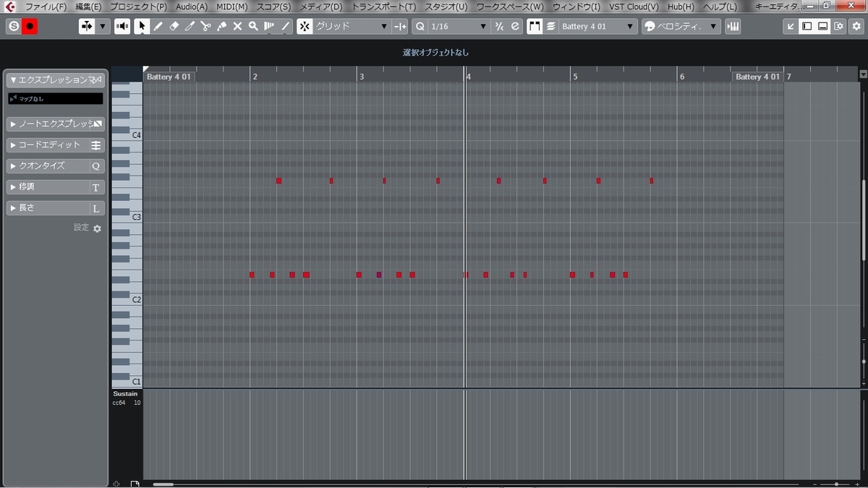The height and width of the screenshot is (488, 868).
Task: Click the Open in Separate Window arrow icon
Action: click(x=791, y=26)
